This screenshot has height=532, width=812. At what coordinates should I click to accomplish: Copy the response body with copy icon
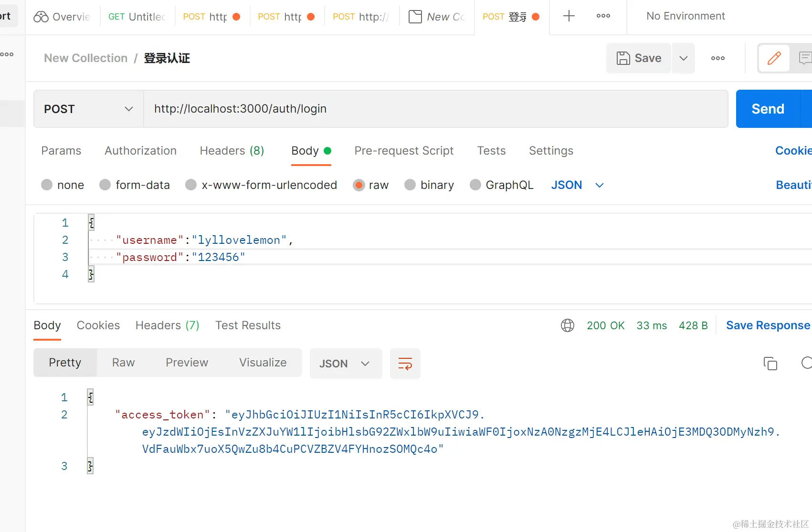770,364
